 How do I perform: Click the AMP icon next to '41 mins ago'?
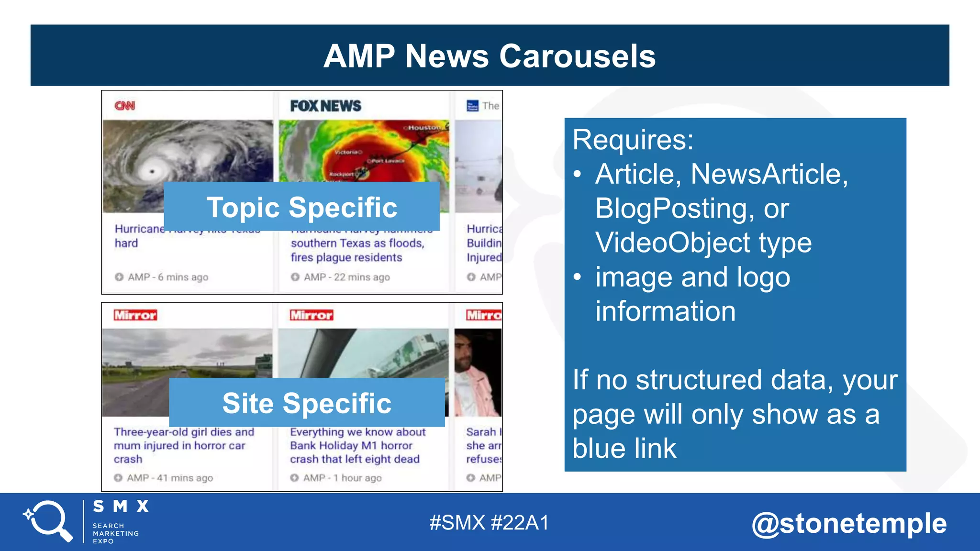(x=118, y=478)
